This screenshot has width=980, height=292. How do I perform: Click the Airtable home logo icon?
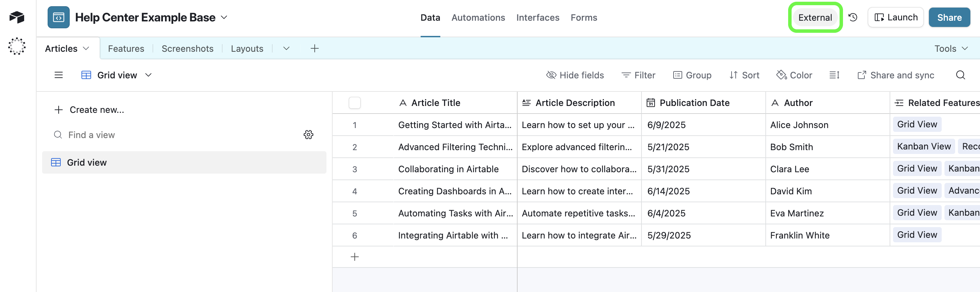click(x=17, y=17)
